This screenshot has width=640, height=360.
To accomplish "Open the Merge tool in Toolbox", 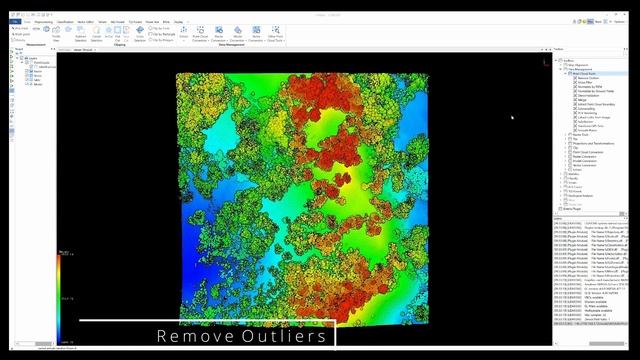I will [582, 100].
